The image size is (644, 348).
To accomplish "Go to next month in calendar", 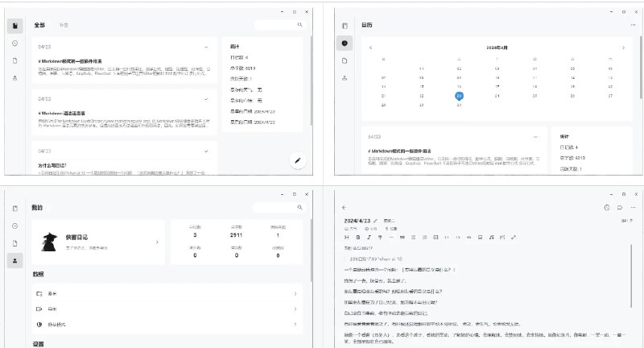I will (623, 48).
